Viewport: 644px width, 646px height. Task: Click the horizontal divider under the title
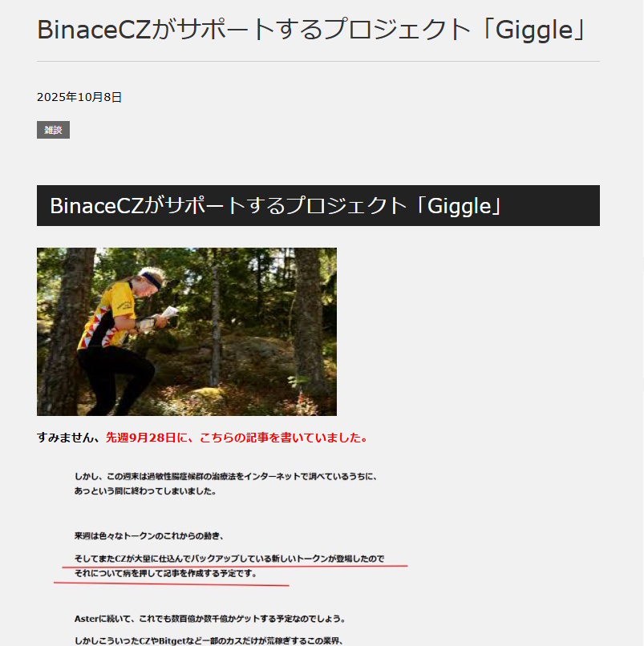pos(318,62)
